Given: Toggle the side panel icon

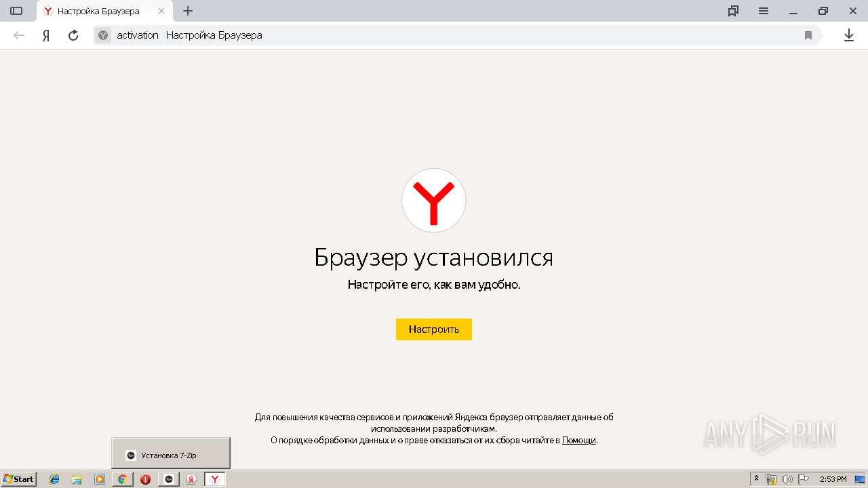Looking at the screenshot, I should (x=16, y=11).
